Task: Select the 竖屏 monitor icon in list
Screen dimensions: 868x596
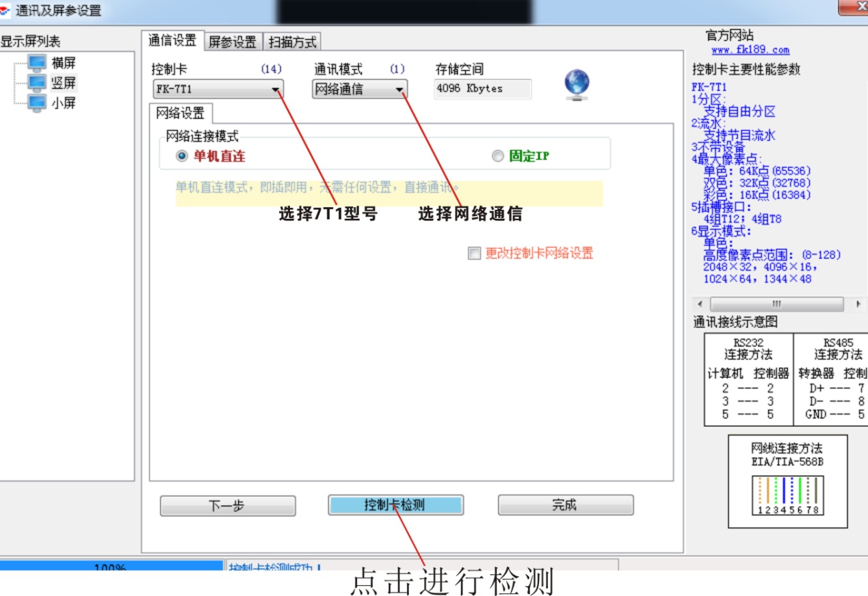Action: tap(38, 83)
